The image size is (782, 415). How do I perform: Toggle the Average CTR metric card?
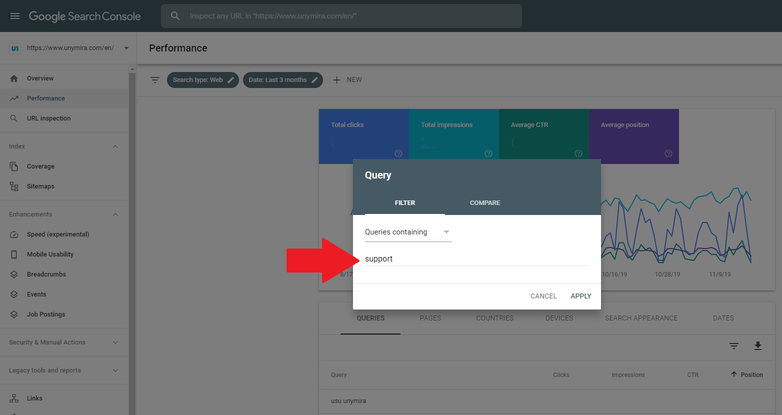coord(544,136)
